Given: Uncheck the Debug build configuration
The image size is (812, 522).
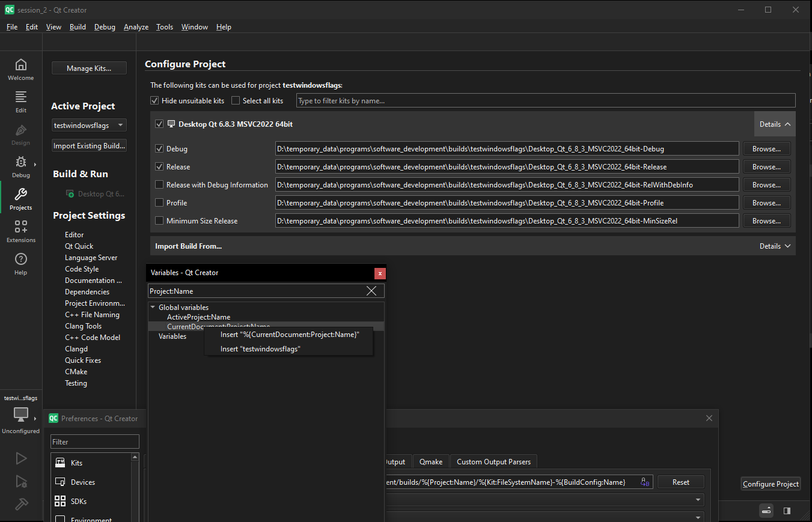Looking at the screenshot, I should (159, 149).
